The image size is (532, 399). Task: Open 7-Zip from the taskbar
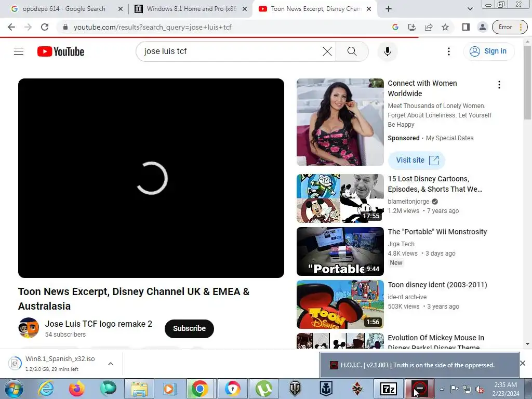(389, 389)
